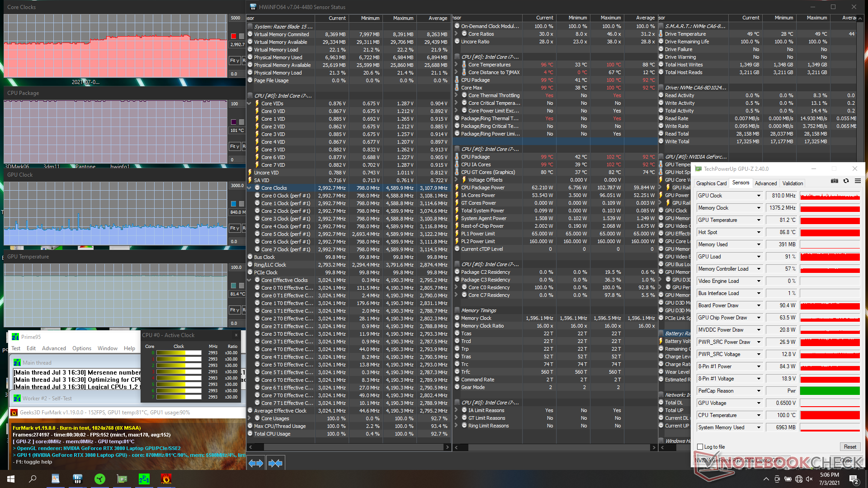Image resolution: width=868 pixels, height=488 pixels.
Task: Collapse the Core VIDs group
Action: 249,103
